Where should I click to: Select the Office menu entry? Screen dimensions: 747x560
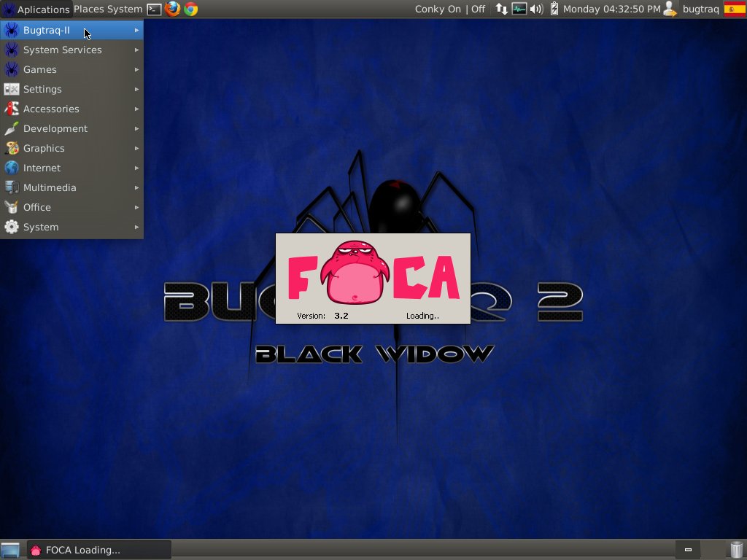click(71, 207)
